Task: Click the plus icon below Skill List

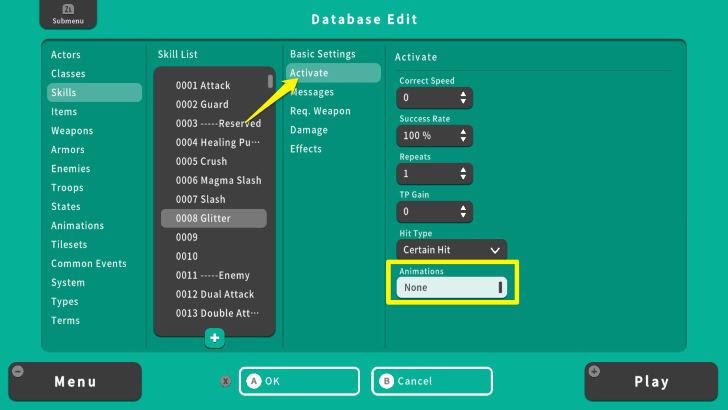Action: 214,338
